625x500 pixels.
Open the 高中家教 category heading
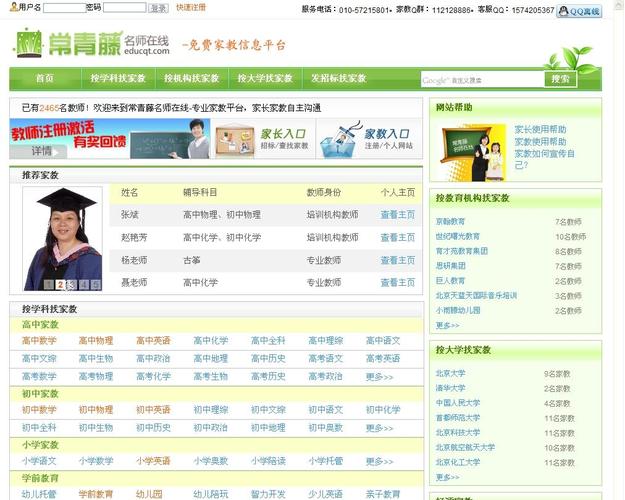pos(40,325)
